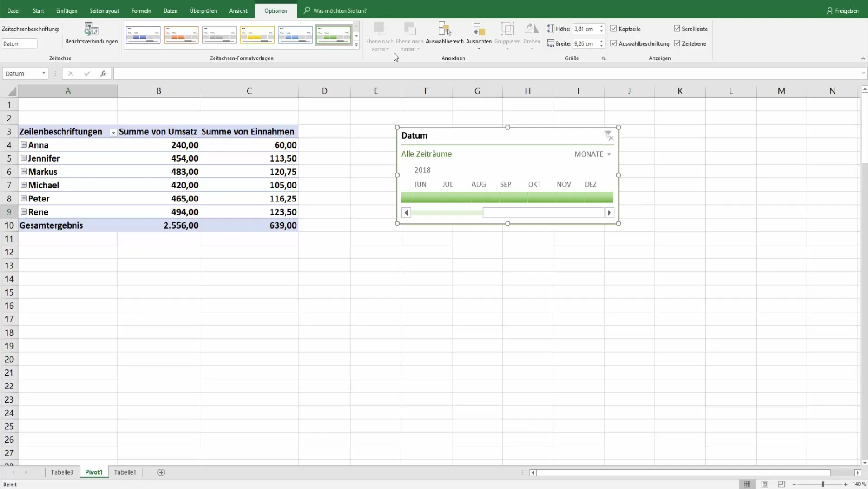
Task: Open the Ausrichten align menu
Action: (x=479, y=35)
